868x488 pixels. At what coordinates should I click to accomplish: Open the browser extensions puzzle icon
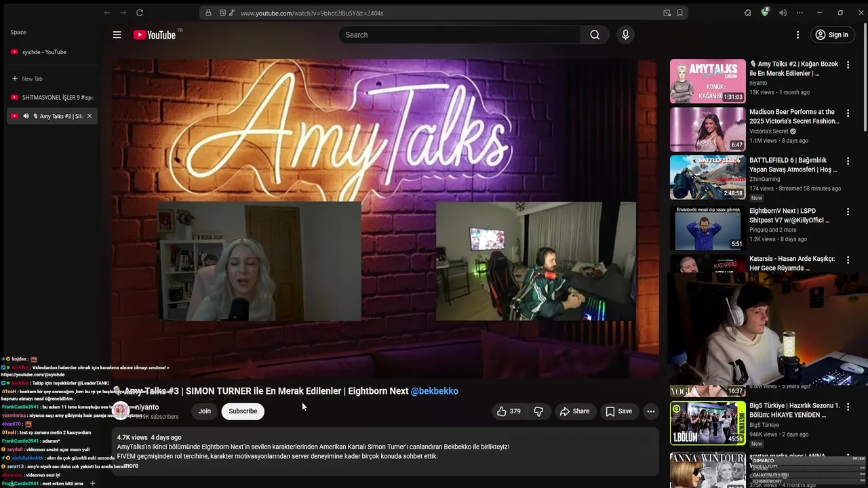pos(747,13)
